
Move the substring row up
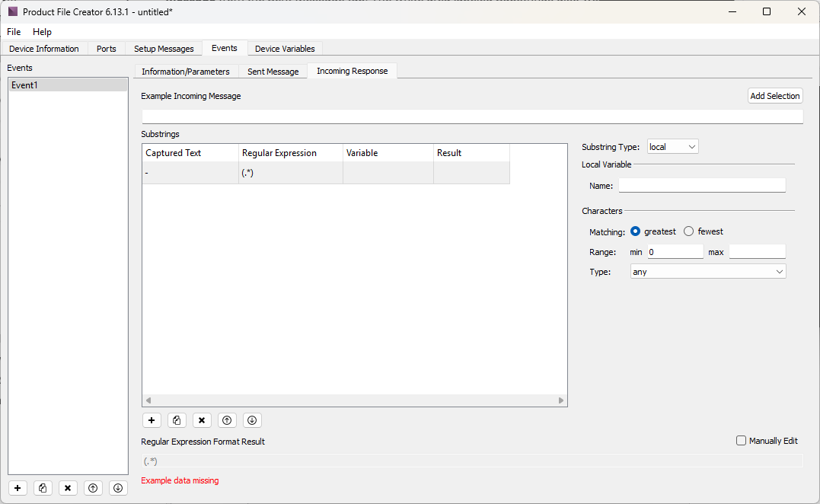(x=227, y=420)
